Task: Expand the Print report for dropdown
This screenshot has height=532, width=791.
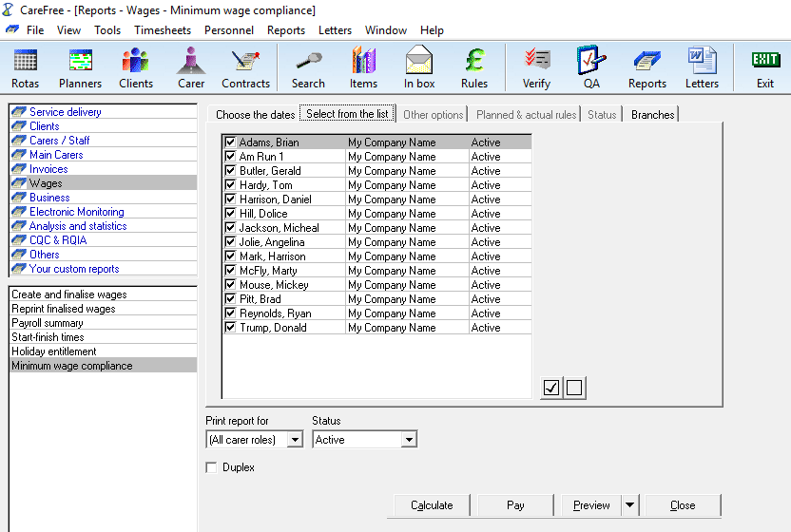Action: pyautogui.click(x=295, y=440)
